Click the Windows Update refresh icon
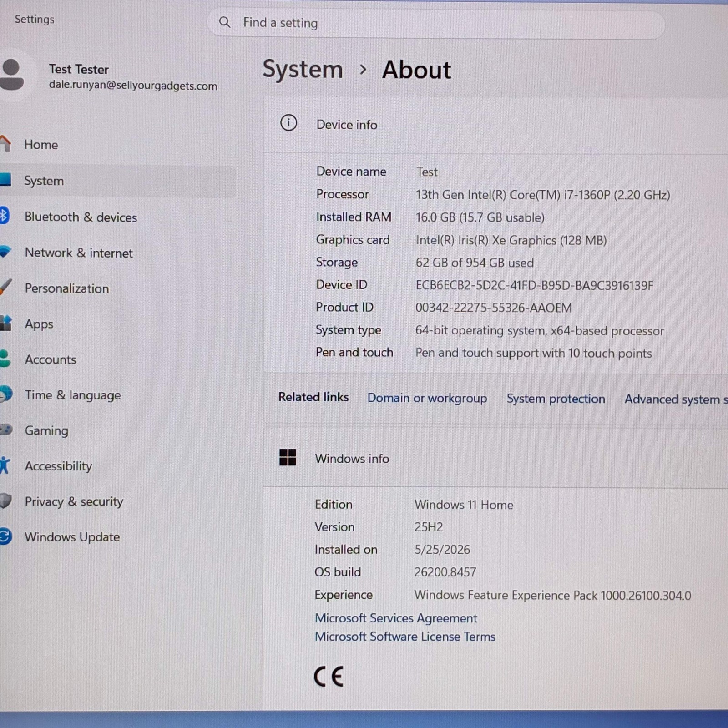Viewport: 728px width, 728px height. tap(5, 536)
